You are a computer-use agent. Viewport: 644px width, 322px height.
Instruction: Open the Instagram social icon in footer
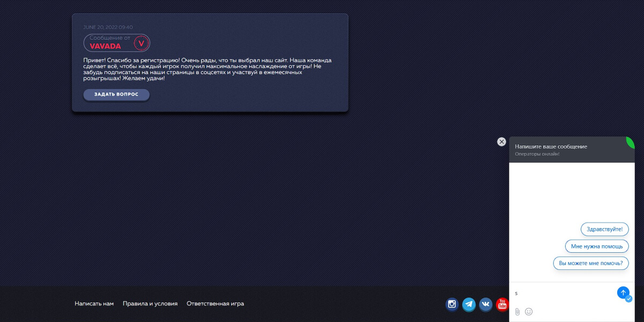pyautogui.click(x=452, y=305)
